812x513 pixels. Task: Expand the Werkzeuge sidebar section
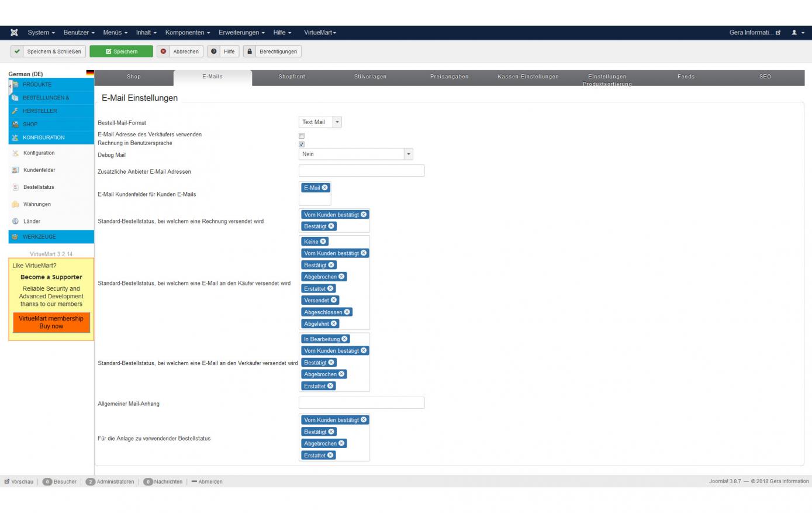[39, 237]
